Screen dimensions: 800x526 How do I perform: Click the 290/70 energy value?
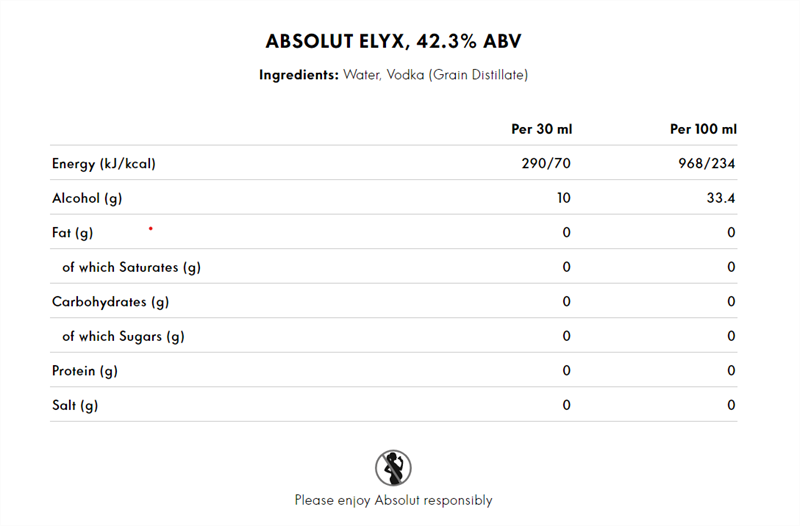(546, 163)
